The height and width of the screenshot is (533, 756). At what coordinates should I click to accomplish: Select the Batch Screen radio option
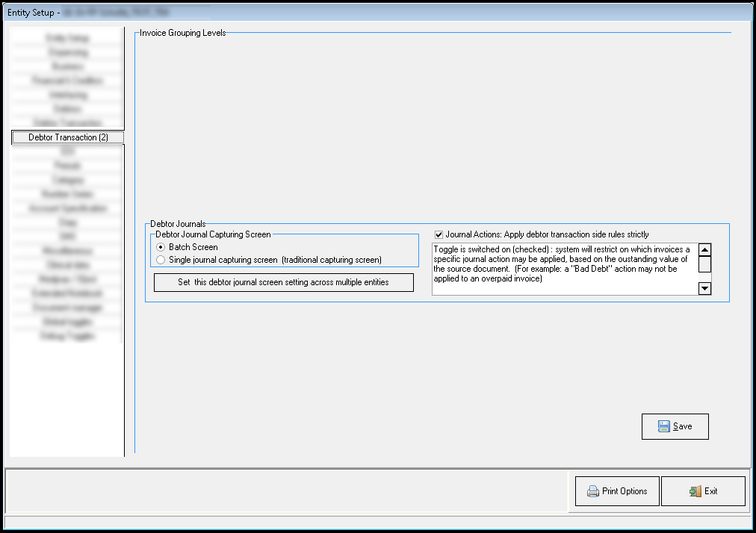tap(161, 247)
